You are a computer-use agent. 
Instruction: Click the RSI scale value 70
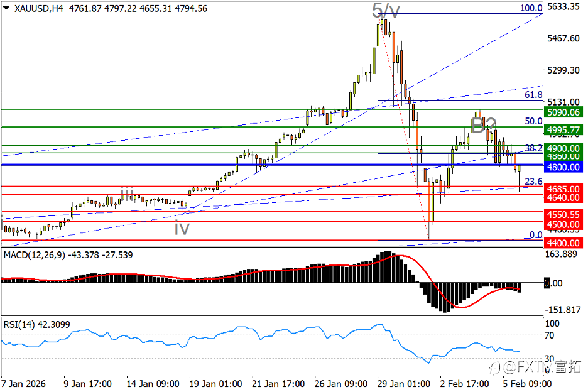pos(550,335)
